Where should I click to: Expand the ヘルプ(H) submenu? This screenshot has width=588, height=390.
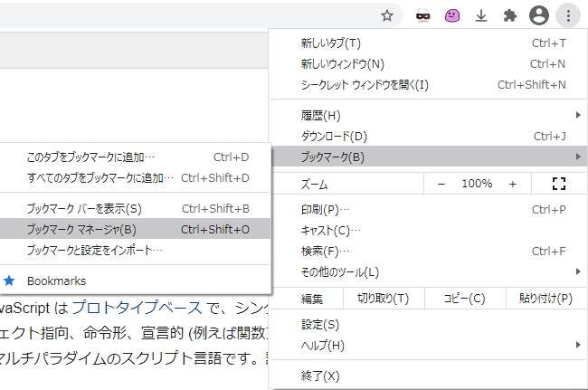(x=428, y=346)
